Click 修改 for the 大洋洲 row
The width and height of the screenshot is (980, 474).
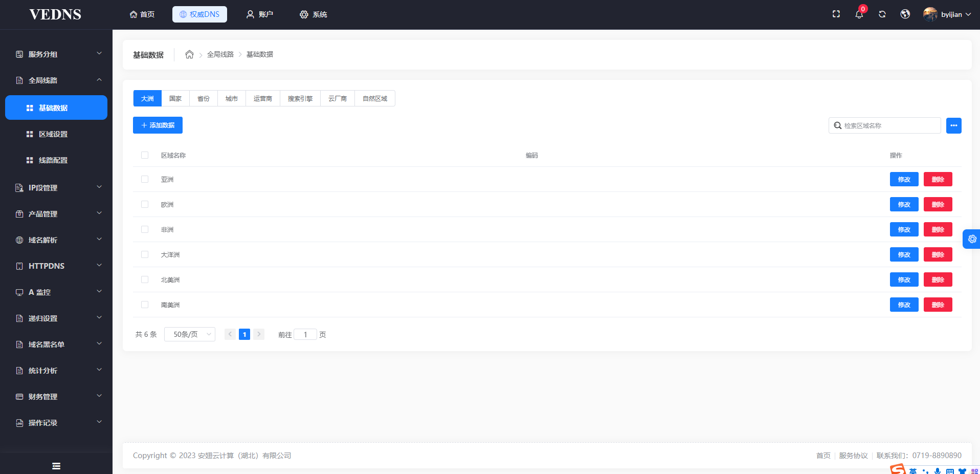coord(904,254)
